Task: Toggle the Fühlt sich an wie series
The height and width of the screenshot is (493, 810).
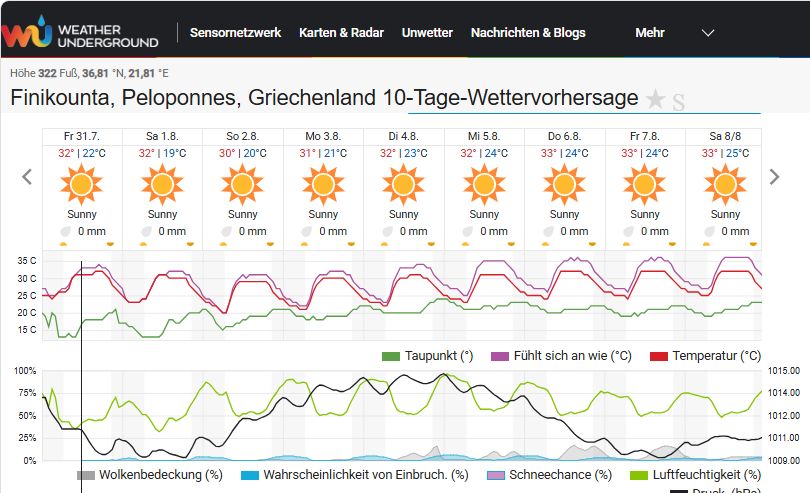Action: click(x=561, y=356)
